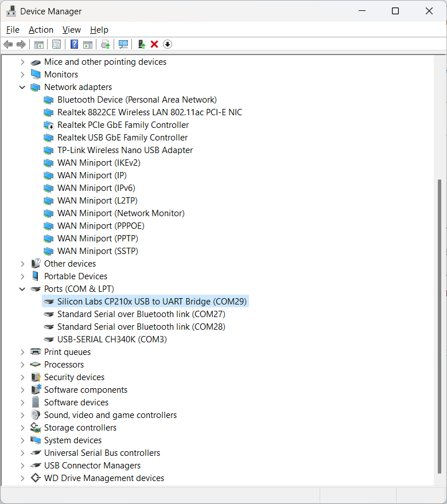Select WAN Miniport (IPv6)
447x504 pixels.
point(96,188)
